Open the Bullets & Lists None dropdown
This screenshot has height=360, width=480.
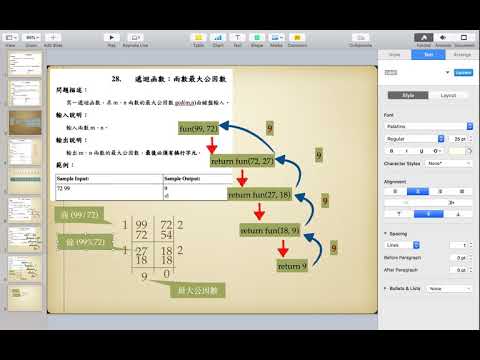(x=449, y=289)
